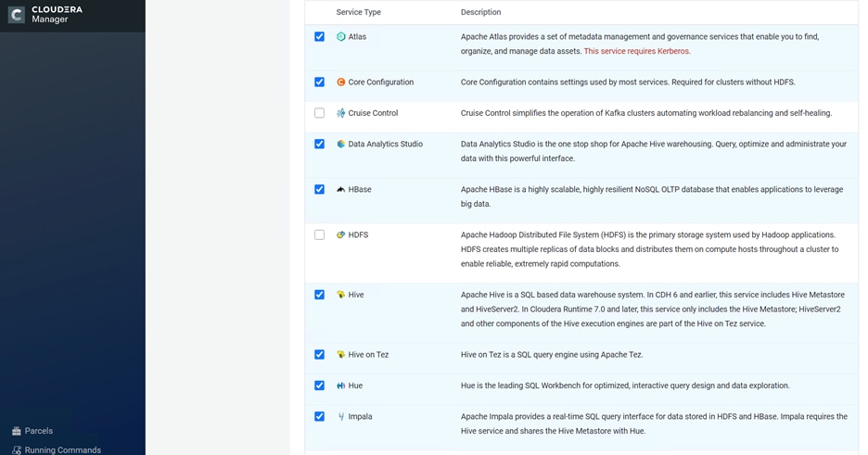Select the Atlas service name
The height and width of the screenshot is (455, 868).
click(357, 36)
